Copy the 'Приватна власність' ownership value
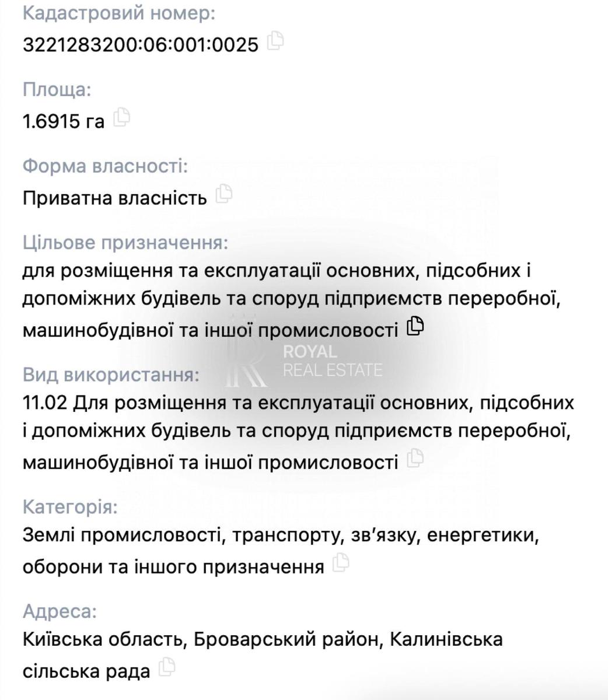This screenshot has width=608, height=700. tap(224, 194)
